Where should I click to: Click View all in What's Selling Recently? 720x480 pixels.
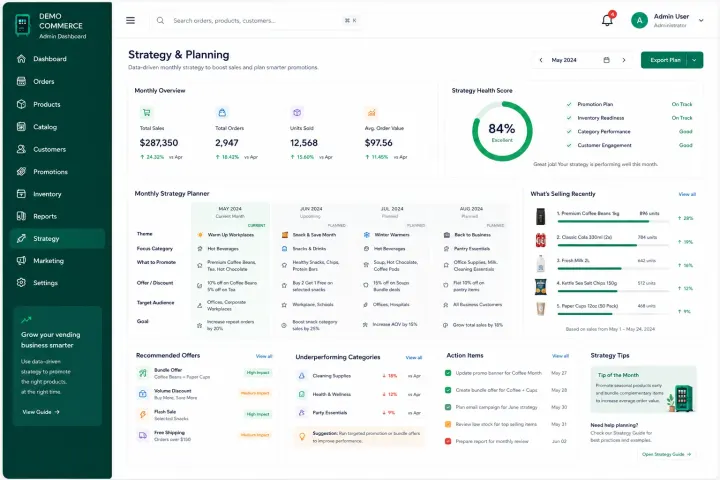coord(687,194)
